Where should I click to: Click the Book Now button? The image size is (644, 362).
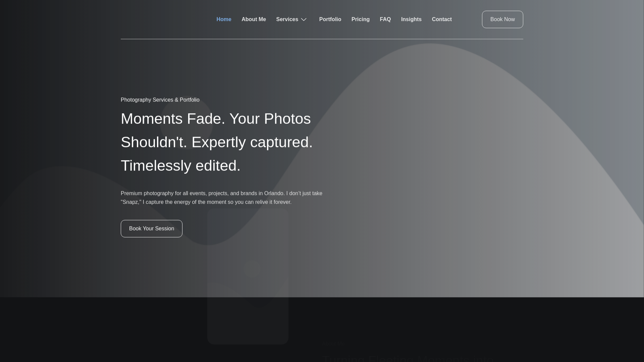point(502,19)
